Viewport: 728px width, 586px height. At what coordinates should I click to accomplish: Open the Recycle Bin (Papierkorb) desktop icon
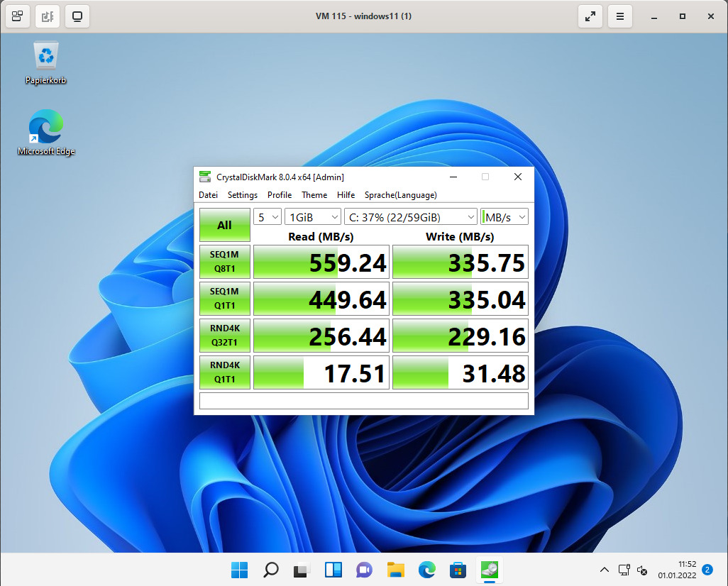click(45, 64)
